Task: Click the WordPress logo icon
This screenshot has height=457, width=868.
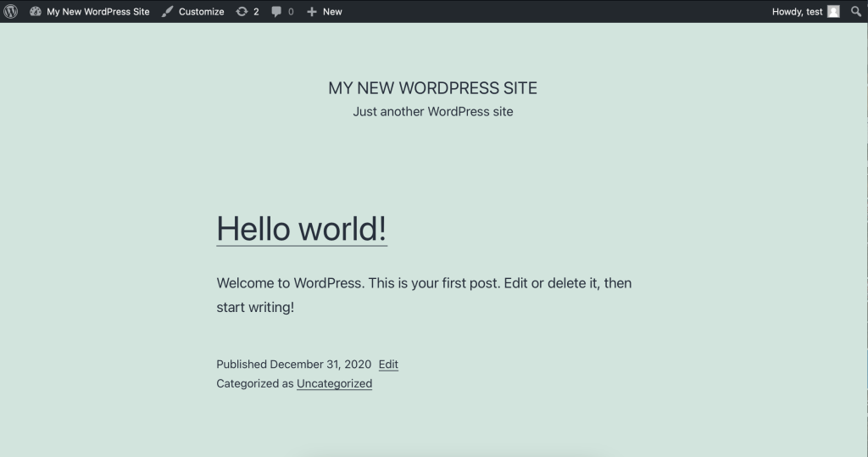Action: point(11,12)
